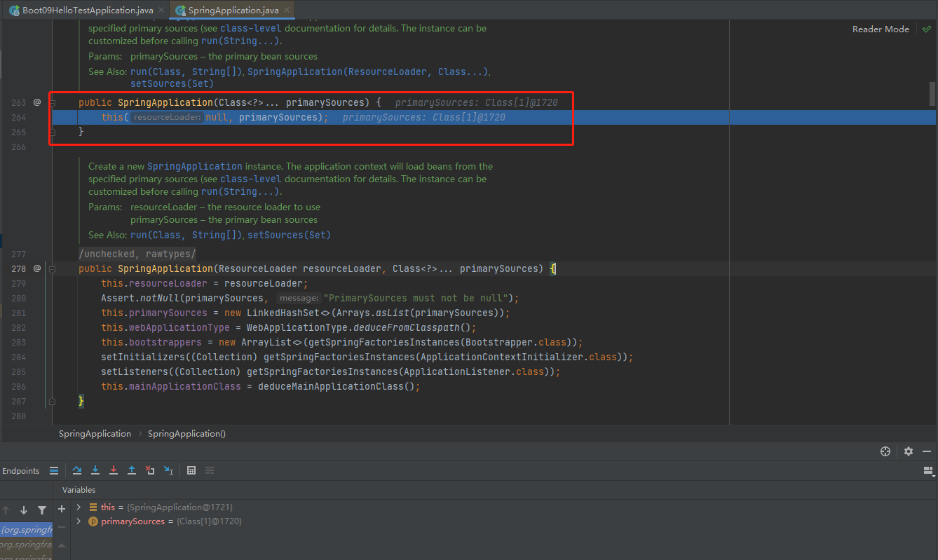Collapse constructor fold marker at line 263
The image size is (938, 560).
coord(53,103)
